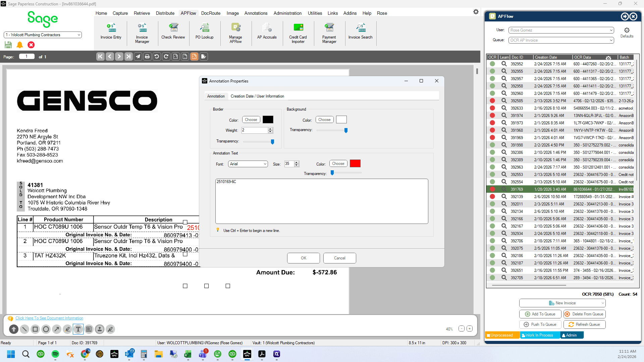Select the queue row with Doc ID 392139
This screenshot has width=644, height=362.
tap(560, 197)
